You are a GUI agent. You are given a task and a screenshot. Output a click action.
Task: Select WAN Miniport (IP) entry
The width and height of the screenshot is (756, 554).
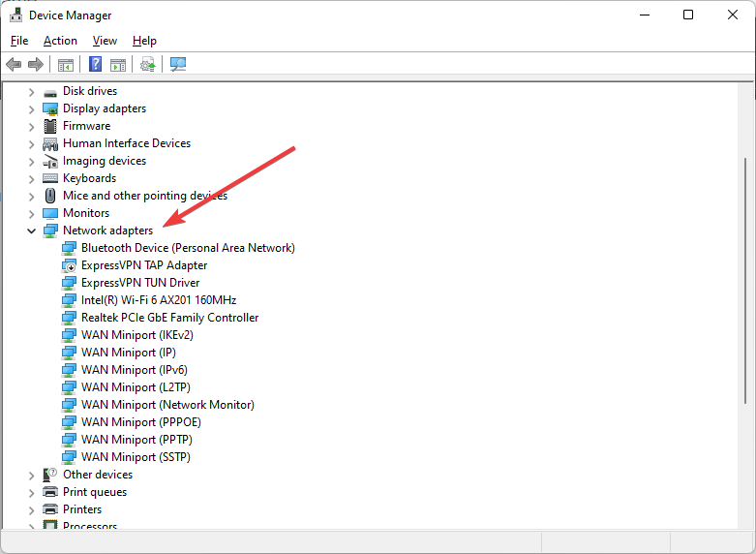point(128,352)
